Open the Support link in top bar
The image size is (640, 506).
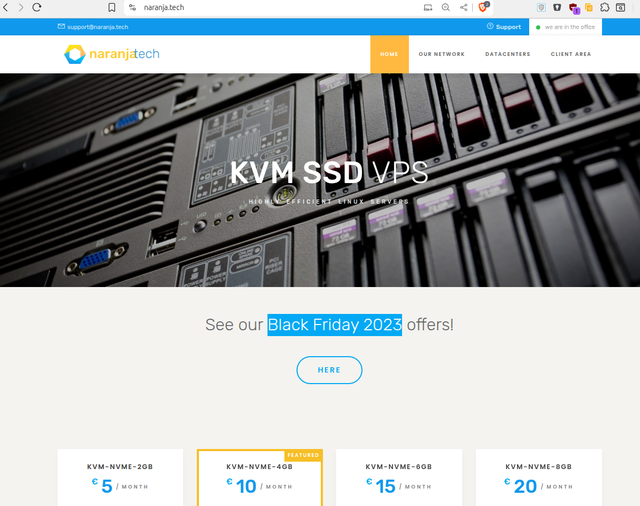pos(504,27)
